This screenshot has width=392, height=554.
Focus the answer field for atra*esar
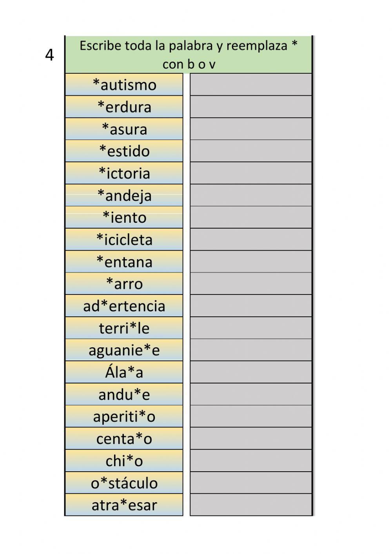tap(251, 505)
